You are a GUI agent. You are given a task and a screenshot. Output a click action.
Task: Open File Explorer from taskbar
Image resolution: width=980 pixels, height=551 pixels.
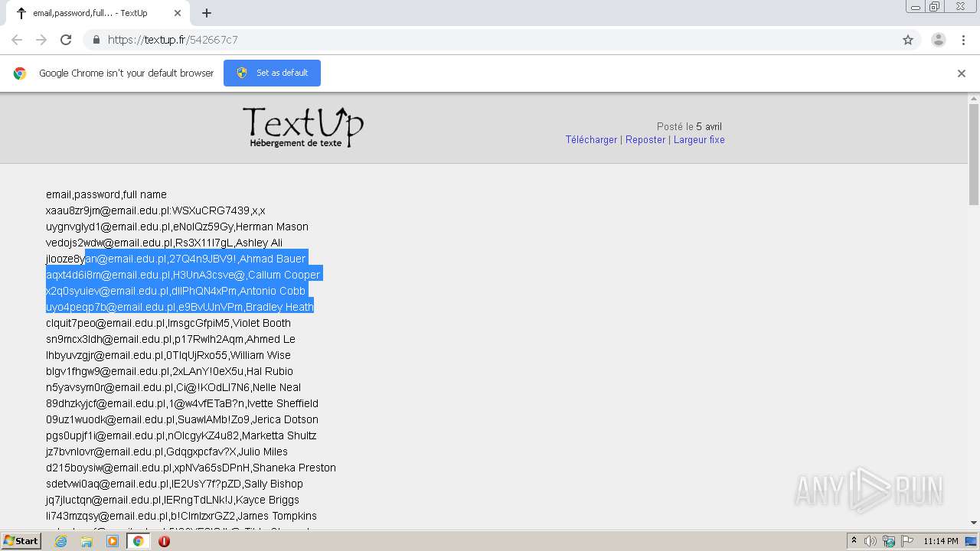click(x=87, y=541)
